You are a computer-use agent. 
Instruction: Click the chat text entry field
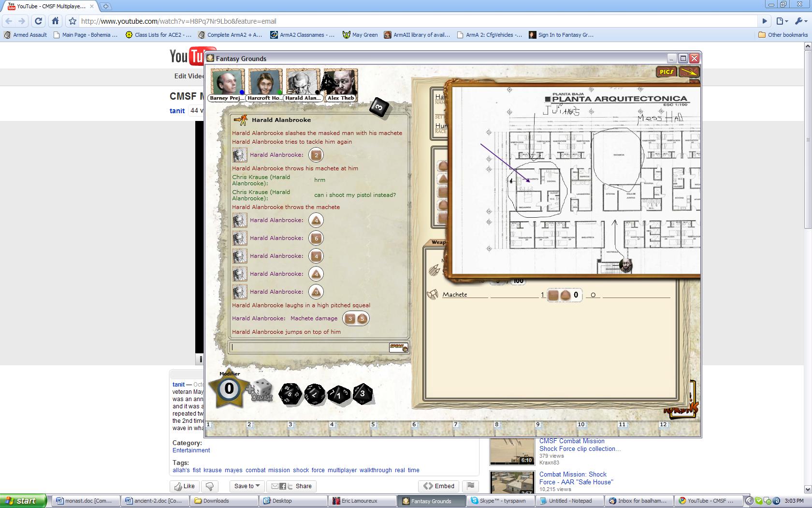[309, 347]
